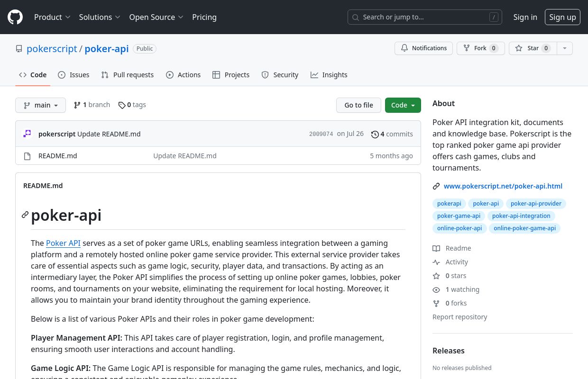Open the Open Source dropdown
Image resolution: width=588 pixels, height=379 pixels.
[156, 17]
